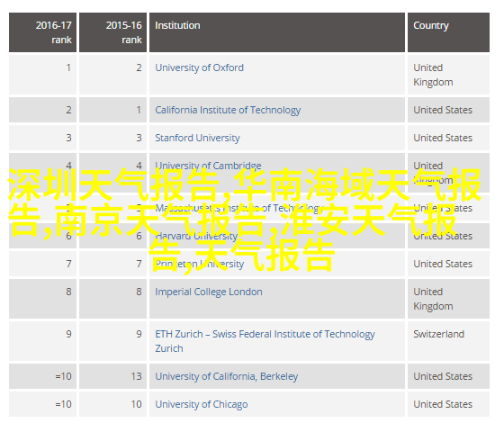504x432 pixels.
Task: Select United States cell for Stanford row
Action: (x=449, y=138)
